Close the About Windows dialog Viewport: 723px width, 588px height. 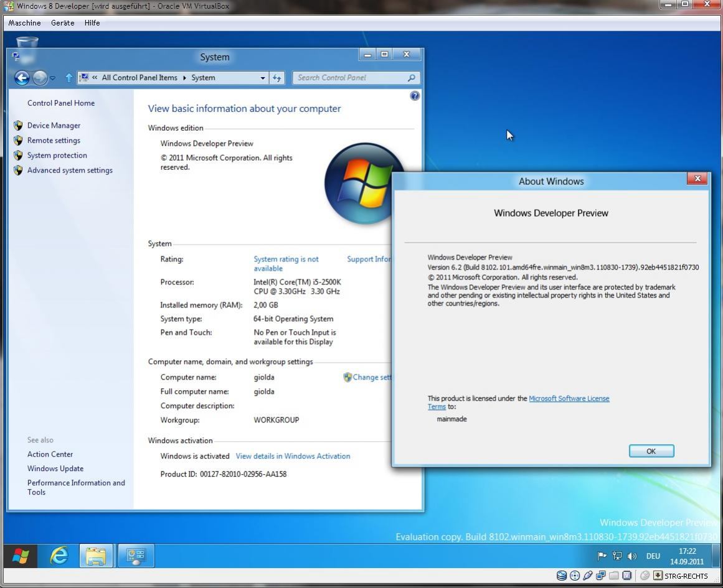click(697, 179)
